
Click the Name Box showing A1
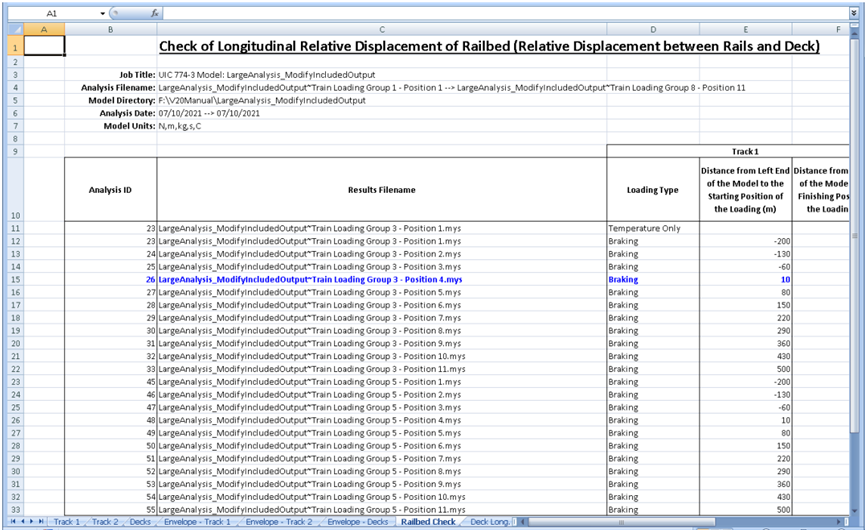pyautogui.click(x=50, y=14)
